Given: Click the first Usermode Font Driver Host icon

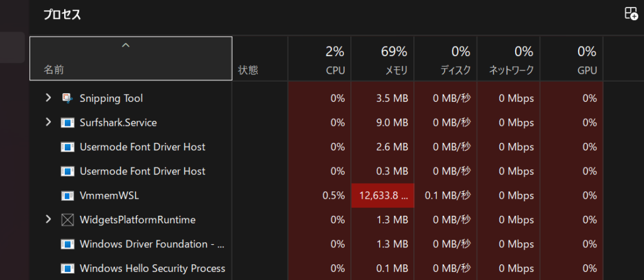Looking at the screenshot, I should (67, 147).
